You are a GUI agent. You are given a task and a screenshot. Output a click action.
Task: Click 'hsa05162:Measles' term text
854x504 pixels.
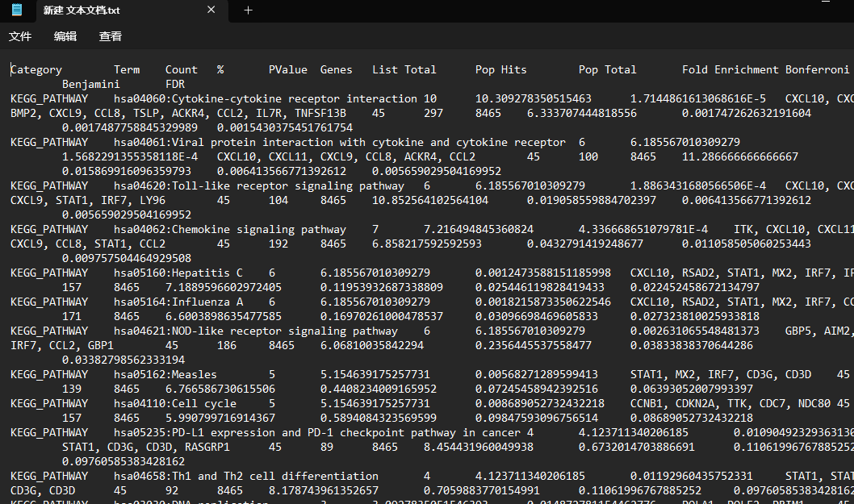(x=165, y=374)
